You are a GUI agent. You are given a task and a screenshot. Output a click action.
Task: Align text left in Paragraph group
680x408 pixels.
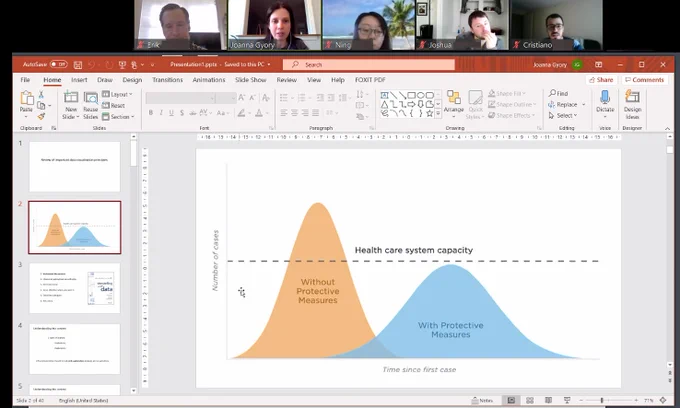(284, 113)
